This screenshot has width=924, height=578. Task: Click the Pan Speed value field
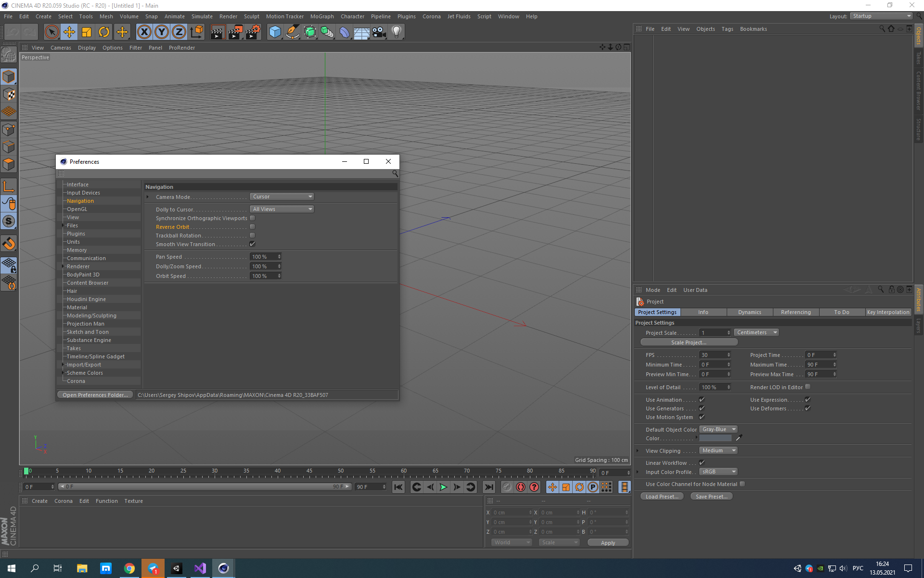click(x=265, y=257)
